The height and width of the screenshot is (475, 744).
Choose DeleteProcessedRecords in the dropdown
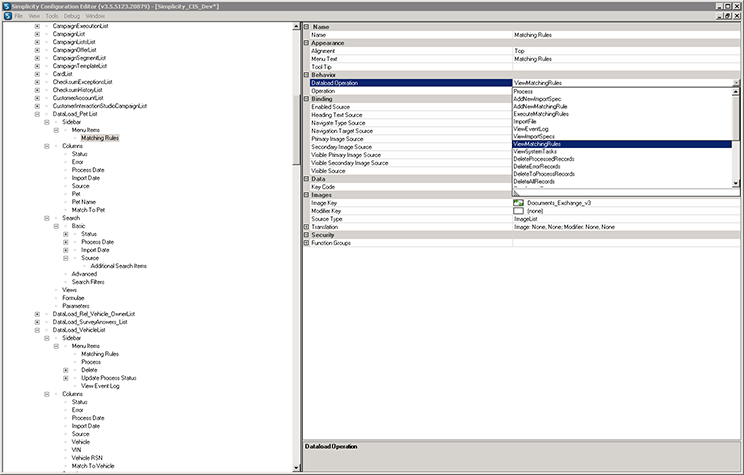click(622, 159)
